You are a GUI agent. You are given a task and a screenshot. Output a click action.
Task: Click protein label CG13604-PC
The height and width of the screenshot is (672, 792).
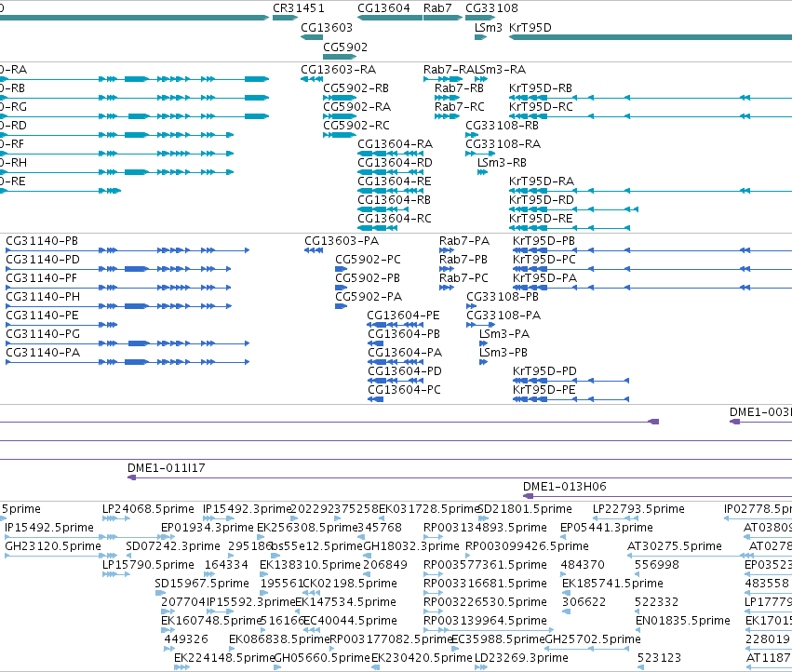[404, 390]
